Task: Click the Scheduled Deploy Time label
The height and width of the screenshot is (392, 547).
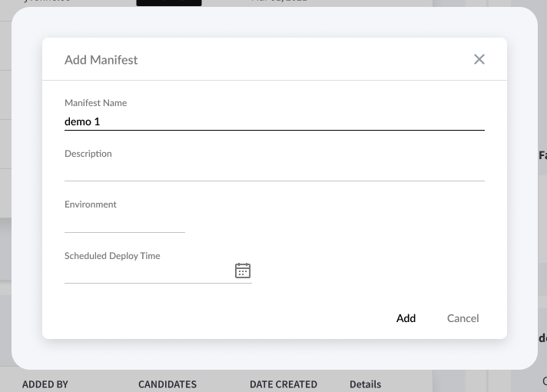Action: point(112,256)
